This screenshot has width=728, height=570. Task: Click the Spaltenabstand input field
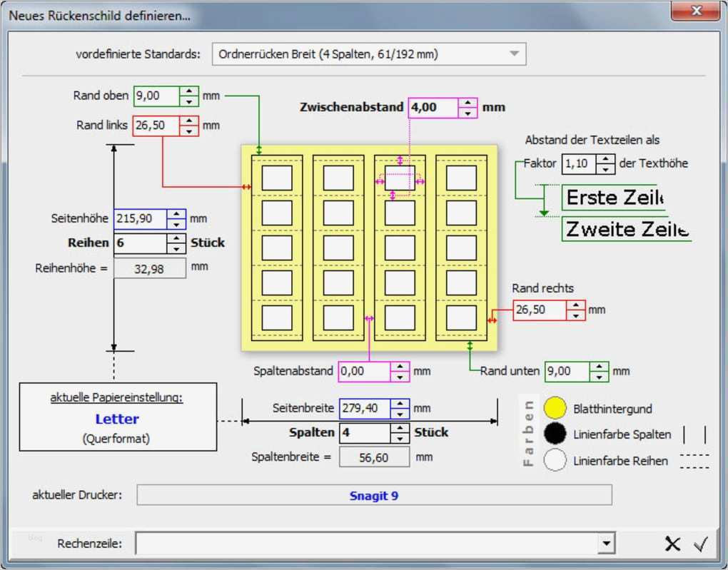pos(365,372)
